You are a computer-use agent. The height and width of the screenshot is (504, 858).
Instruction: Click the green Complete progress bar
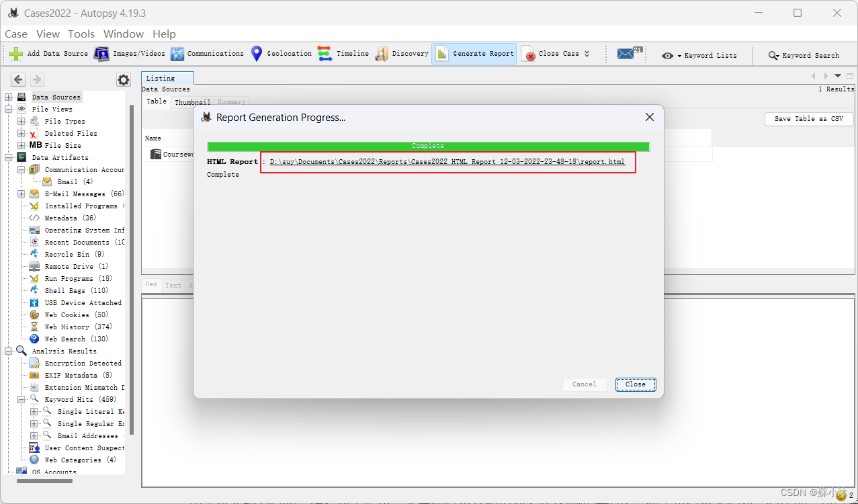(x=428, y=146)
